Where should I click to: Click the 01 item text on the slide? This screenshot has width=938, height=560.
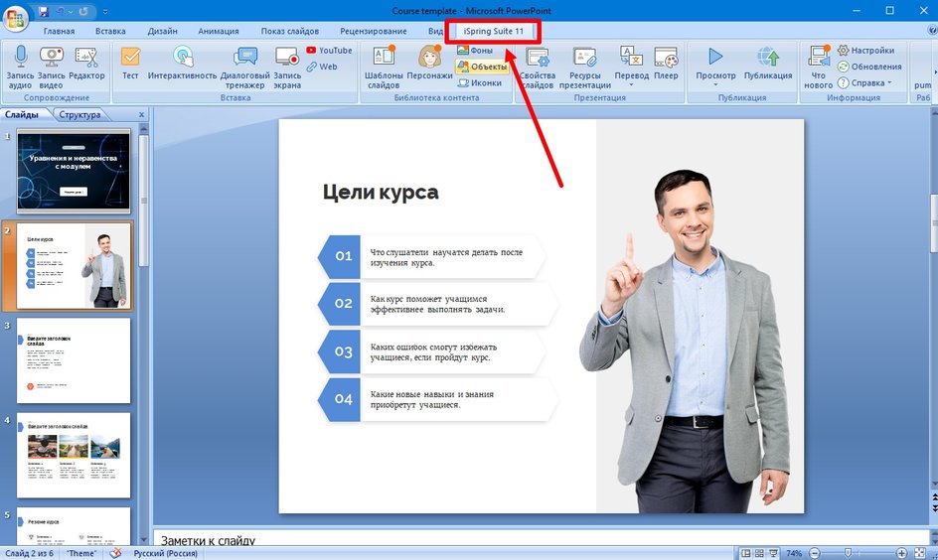pyautogui.click(x=446, y=257)
